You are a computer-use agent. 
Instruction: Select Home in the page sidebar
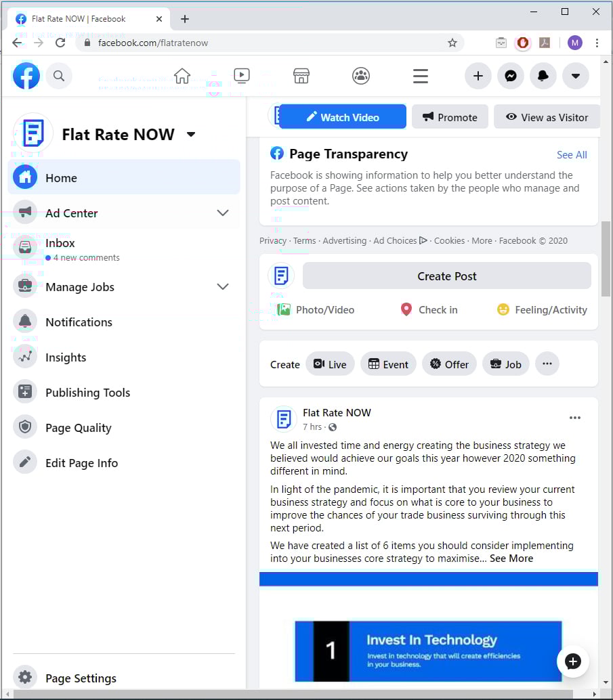click(124, 177)
